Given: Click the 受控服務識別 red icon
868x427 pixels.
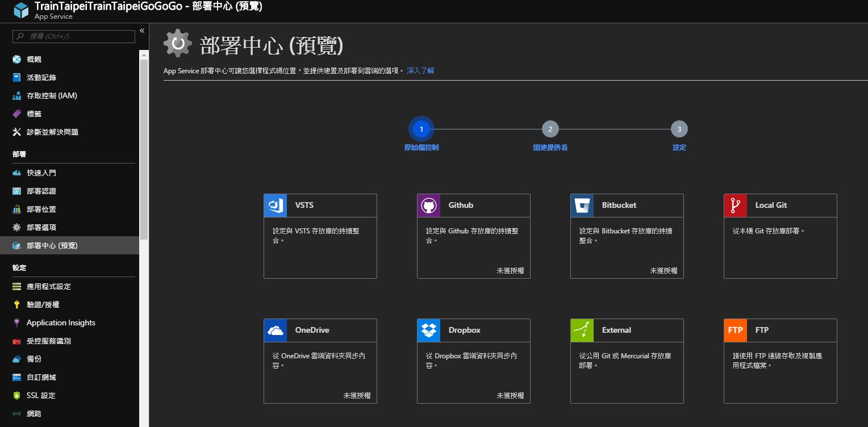Looking at the screenshot, I should [x=16, y=341].
